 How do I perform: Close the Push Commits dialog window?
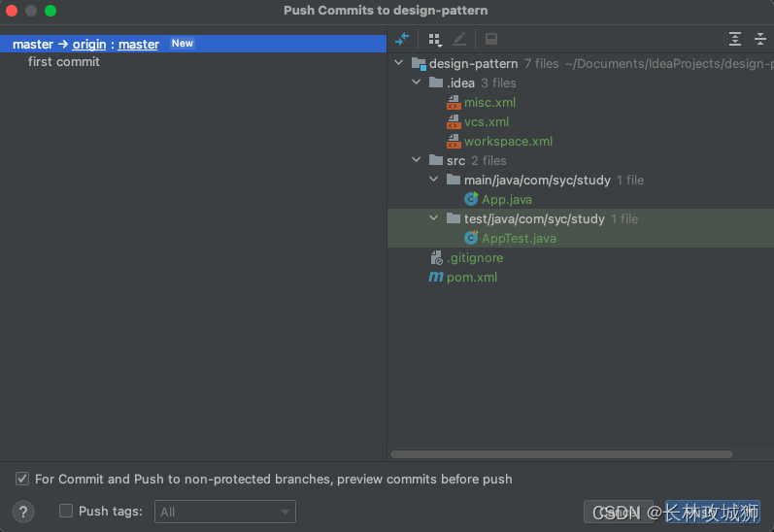point(12,11)
